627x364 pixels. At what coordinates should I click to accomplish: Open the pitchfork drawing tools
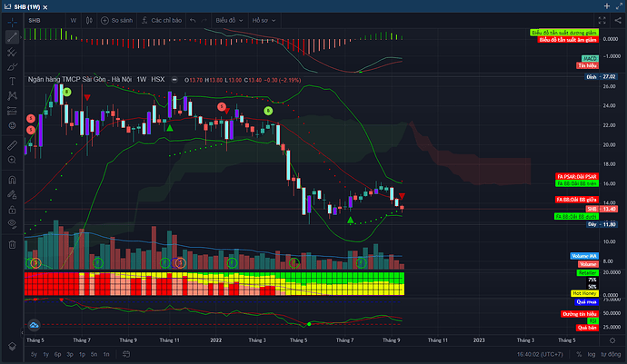(x=12, y=52)
